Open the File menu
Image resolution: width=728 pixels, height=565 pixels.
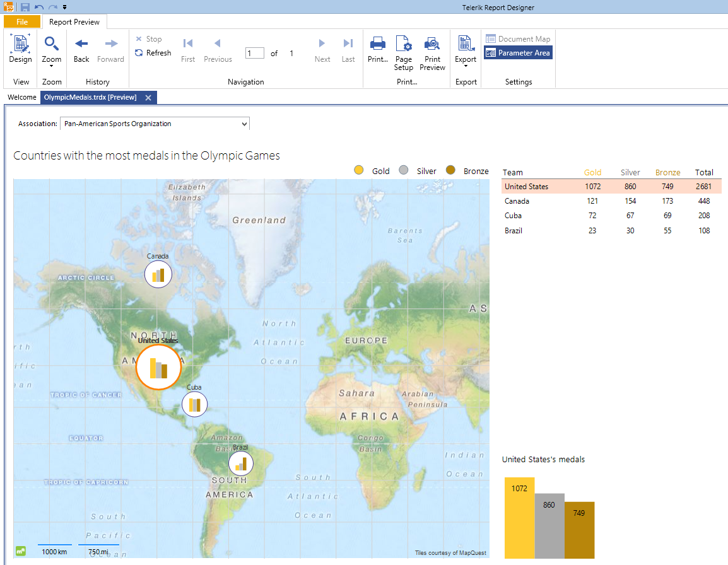coord(22,21)
